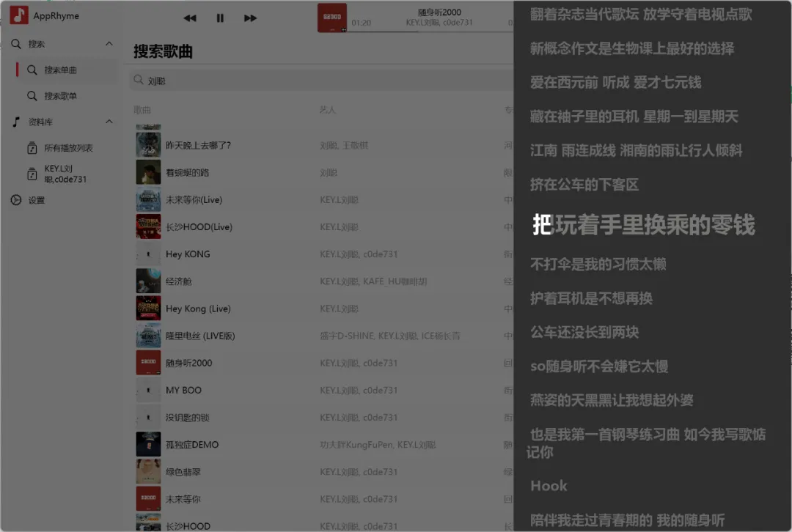Viewport: 792px width, 532px height.
Task: Click the previous track button
Action: click(x=190, y=18)
